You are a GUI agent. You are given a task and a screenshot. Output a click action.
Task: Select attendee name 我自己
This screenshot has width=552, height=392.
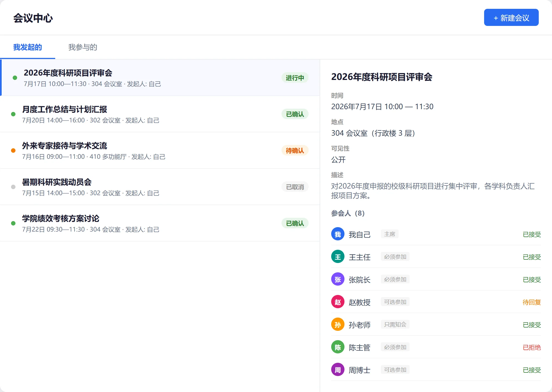pyautogui.click(x=360, y=235)
